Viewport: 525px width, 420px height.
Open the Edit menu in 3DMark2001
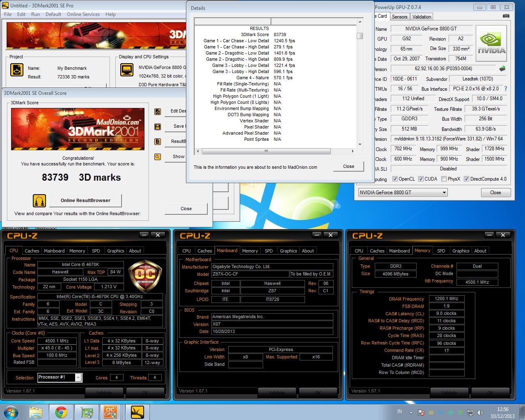pos(21,14)
